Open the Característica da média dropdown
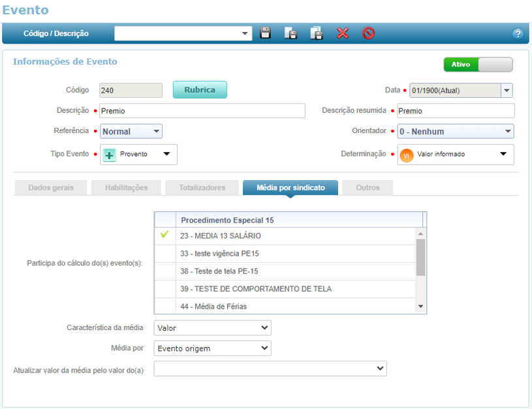532x409 pixels. [x=212, y=327]
